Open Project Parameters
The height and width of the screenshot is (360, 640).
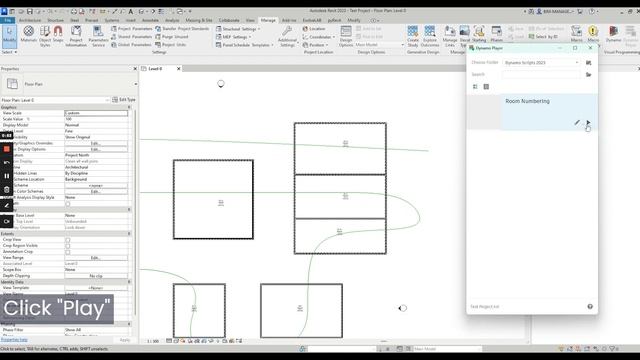[x=131, y=29]
